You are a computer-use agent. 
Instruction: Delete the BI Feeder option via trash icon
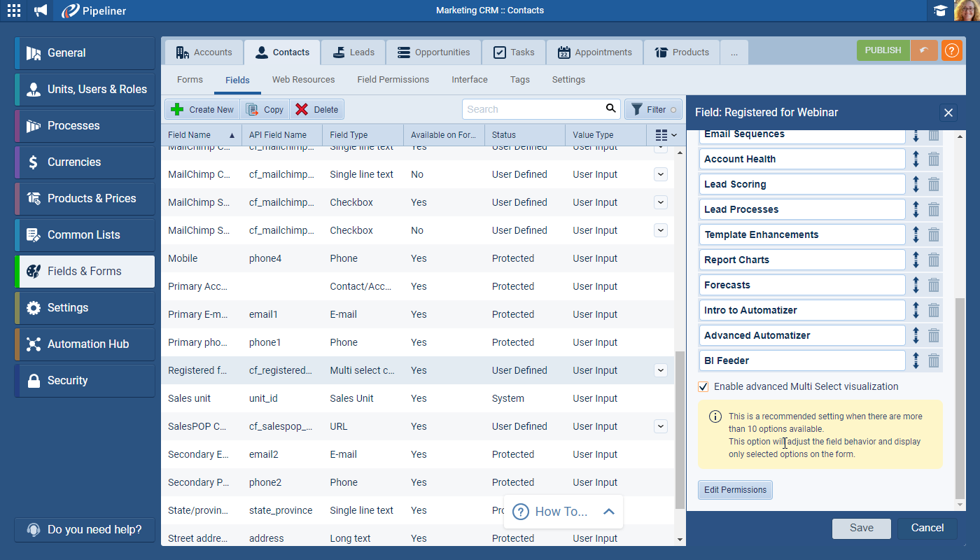[x=934, y=360]
